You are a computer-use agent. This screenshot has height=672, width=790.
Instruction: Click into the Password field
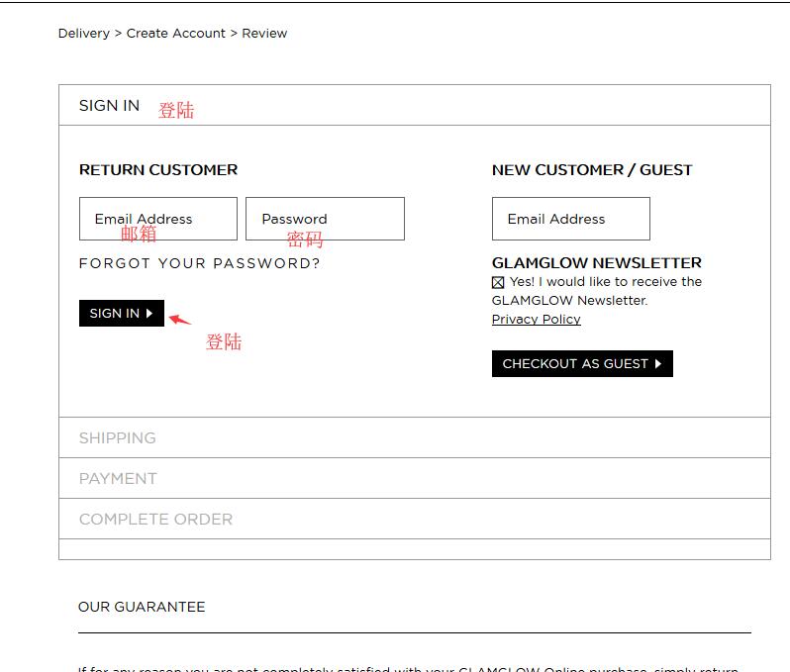pos(325,219)
